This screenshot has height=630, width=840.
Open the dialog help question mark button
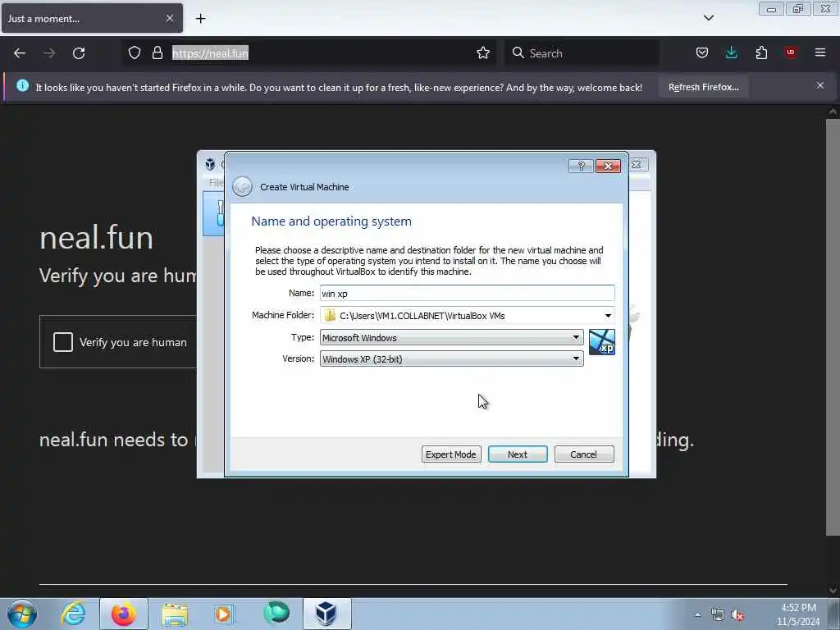tap(581, 166)
